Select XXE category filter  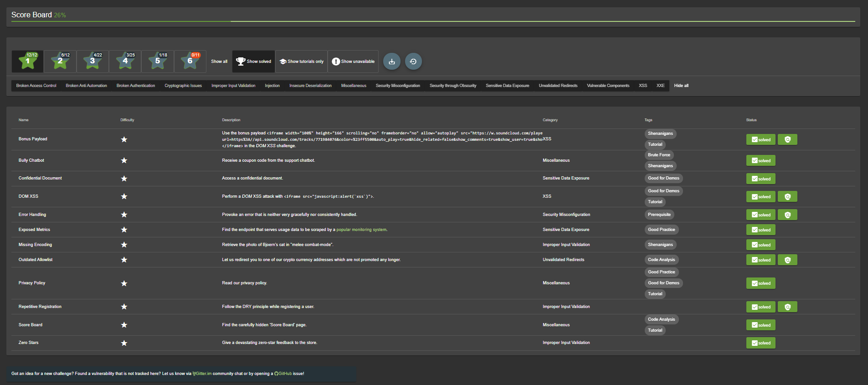click(660, 86)
